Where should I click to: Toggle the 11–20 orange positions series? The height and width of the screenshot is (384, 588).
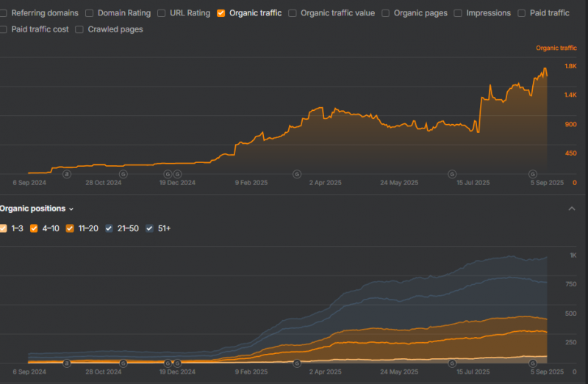click(x=71, y=228)
